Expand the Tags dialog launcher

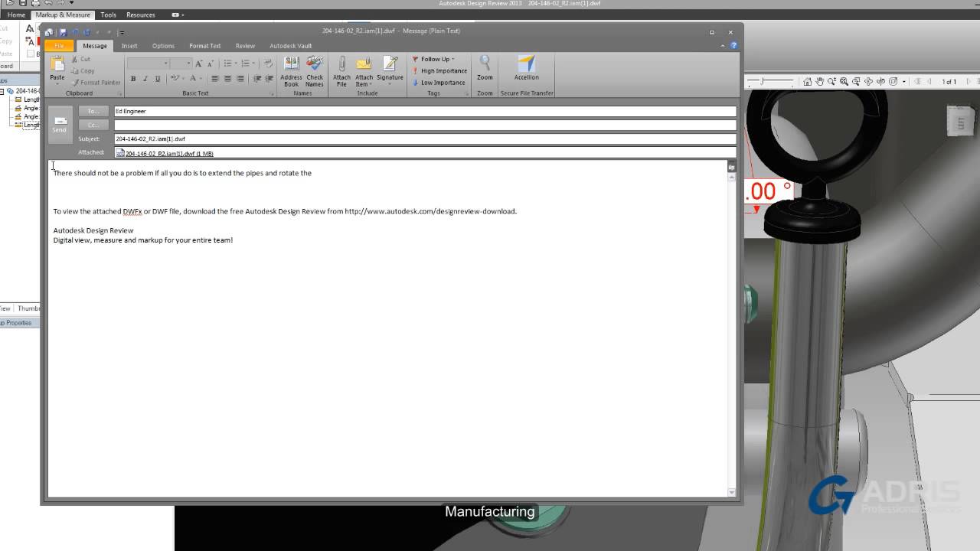466,93
